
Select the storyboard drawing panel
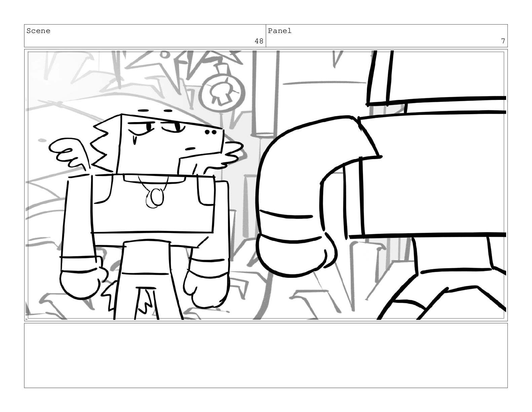[266, 185]
